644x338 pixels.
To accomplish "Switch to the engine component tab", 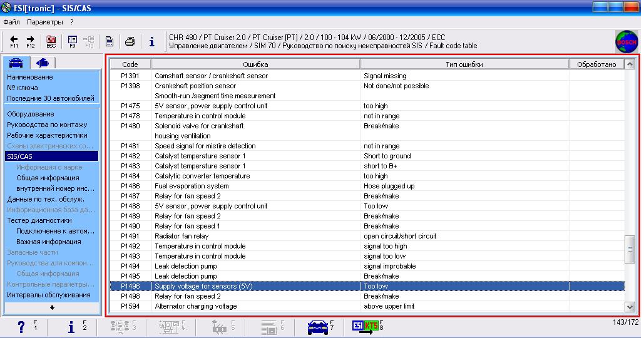I will pyautogui.click(x=43, y=63).
